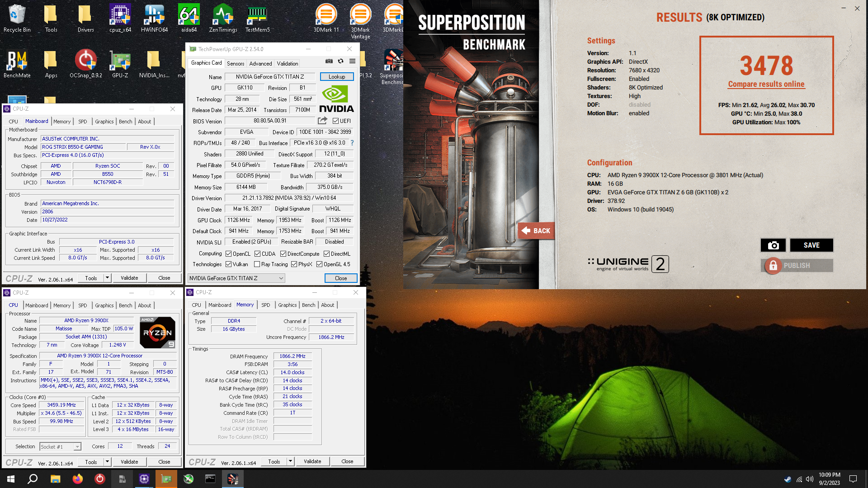Toggle UEFI checkbox in GPU-Z

tap(335, 121)
